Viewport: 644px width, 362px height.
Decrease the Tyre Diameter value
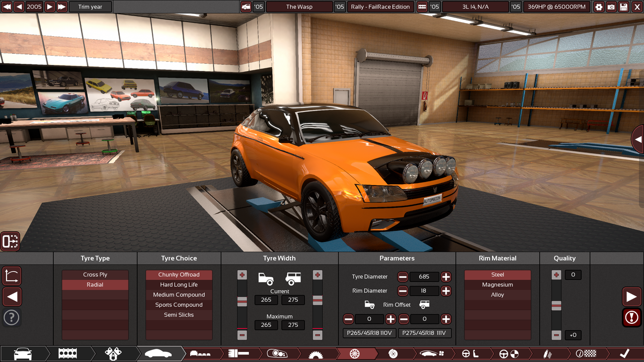(403, 277)
